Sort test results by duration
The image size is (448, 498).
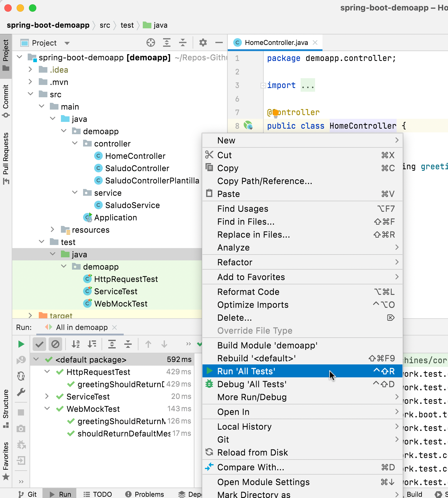pyautogui.click(x=92, y=344)
